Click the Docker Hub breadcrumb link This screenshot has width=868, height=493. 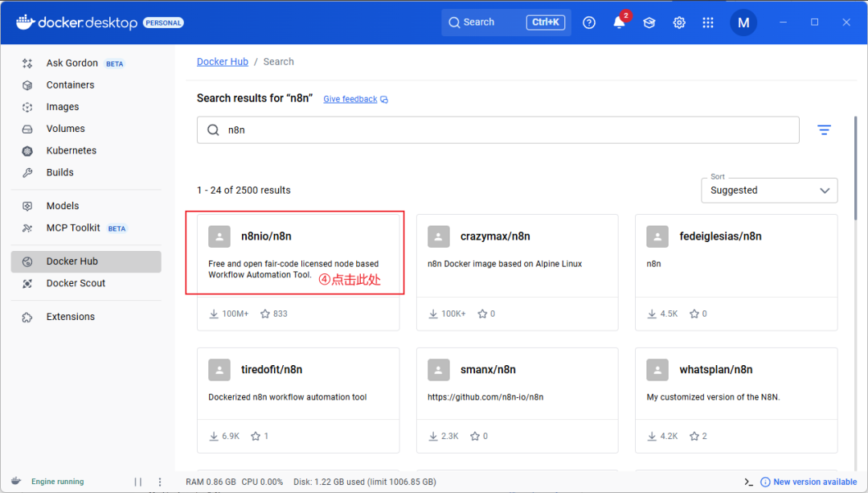pyautogui.click(x=223, y=61)
